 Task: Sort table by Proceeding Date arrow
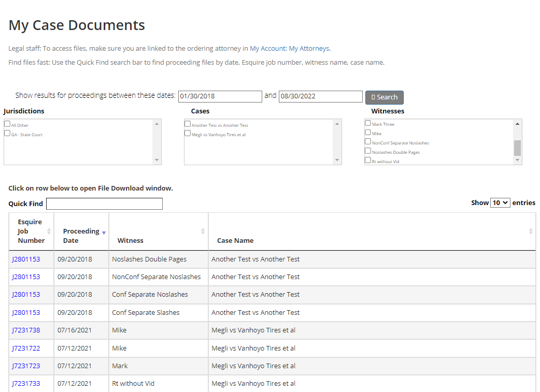pos(104,233)
